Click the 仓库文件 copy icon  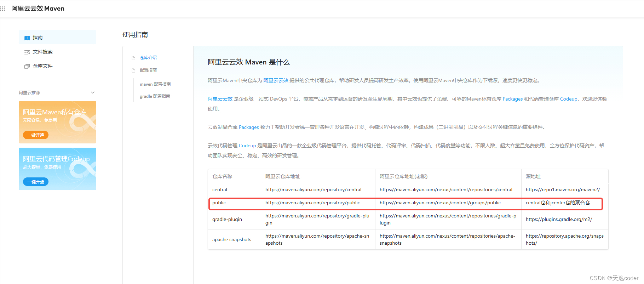click(27, 66)
